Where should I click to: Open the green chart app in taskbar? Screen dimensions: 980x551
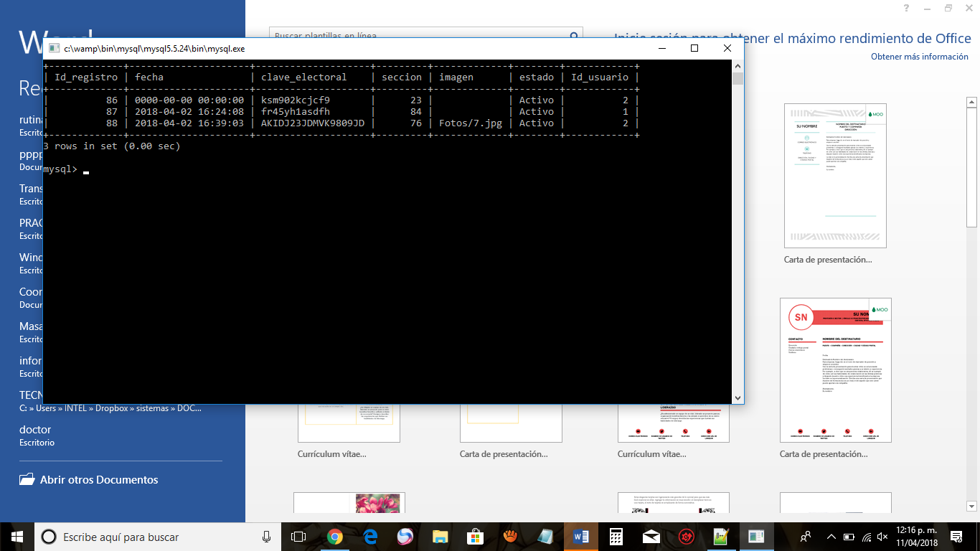click(x=721, y=537)
